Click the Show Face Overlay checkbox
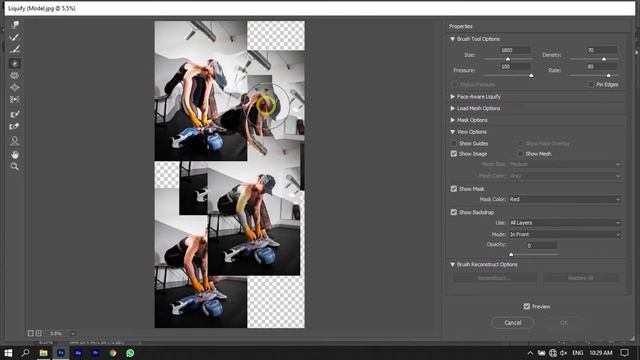The width and height of the screenshot is (640, 360). 520,144
